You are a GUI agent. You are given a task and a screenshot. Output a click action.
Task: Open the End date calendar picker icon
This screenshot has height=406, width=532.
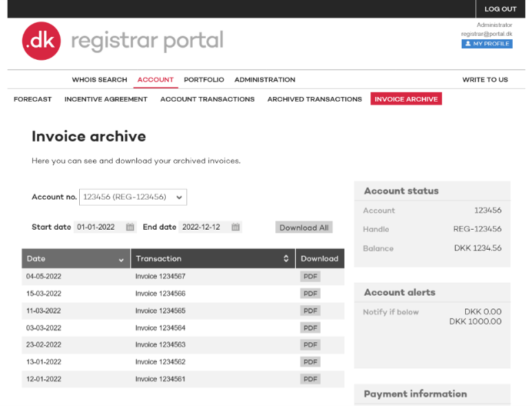coord(235,227)
